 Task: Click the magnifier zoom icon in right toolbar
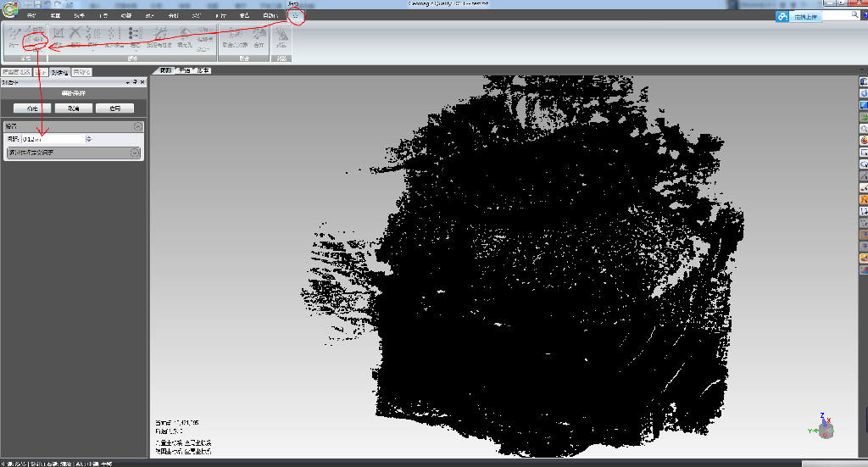click(x=864, y=129)
